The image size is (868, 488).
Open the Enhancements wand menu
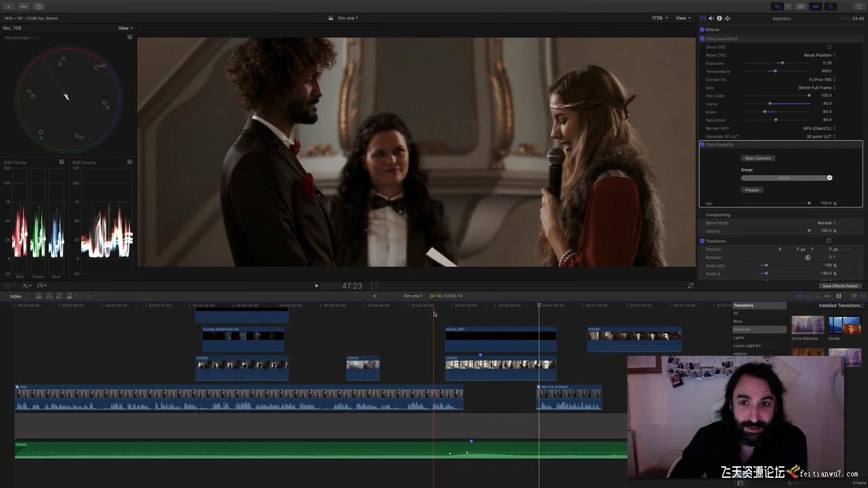(26, 285)
